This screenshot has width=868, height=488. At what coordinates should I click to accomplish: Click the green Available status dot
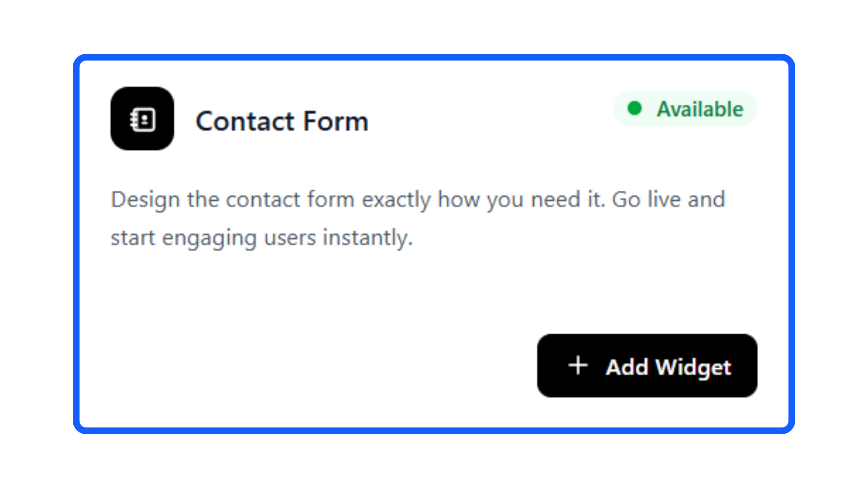point(635,108)
